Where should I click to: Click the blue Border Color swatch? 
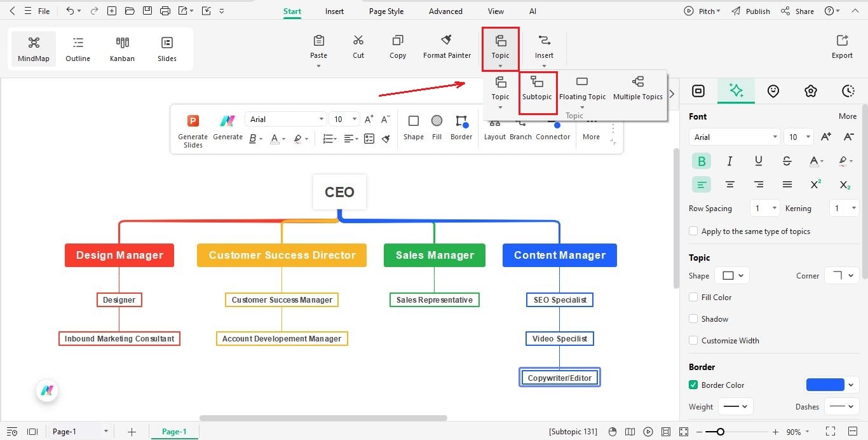click(825, 384)
